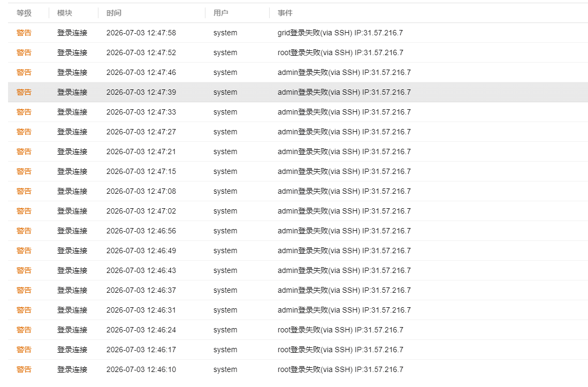Click the event text in the 12:46:43 row
The width and height of the screenshot is (588, 387).
[x=344, y=270]
